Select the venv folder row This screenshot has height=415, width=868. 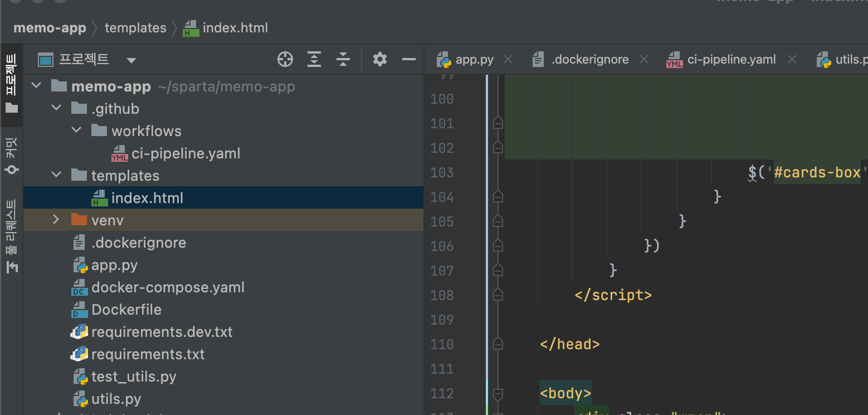(x=223, y=220)
